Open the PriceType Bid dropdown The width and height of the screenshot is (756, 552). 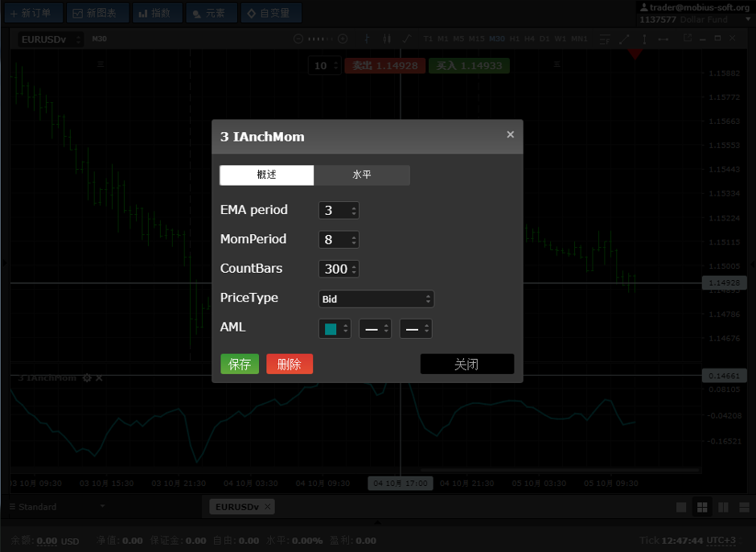point(376,299)
